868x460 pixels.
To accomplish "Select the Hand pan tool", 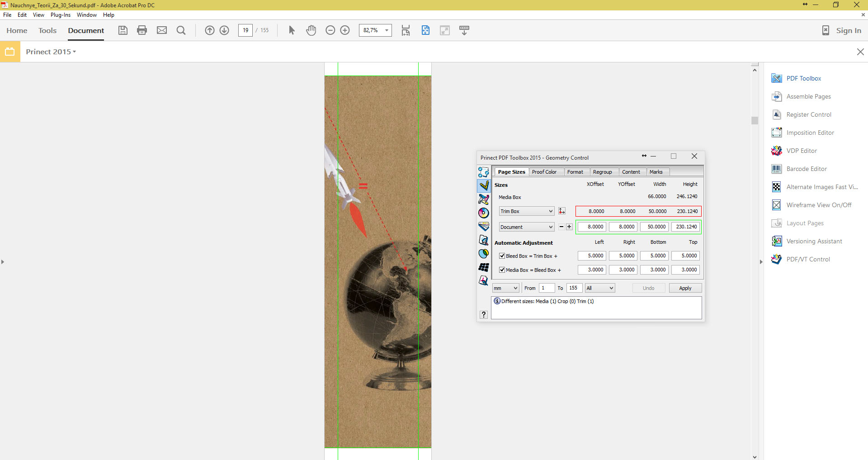I will pos(311,30).
